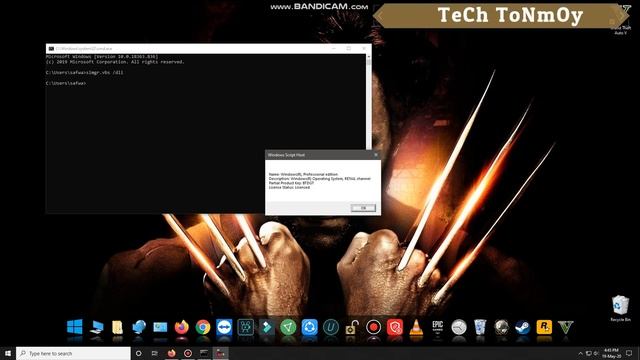Click the Windows logo icon in dock
The width and height of the screenshot is (640, 360).
pyautogui.click(x=75, y=327)
